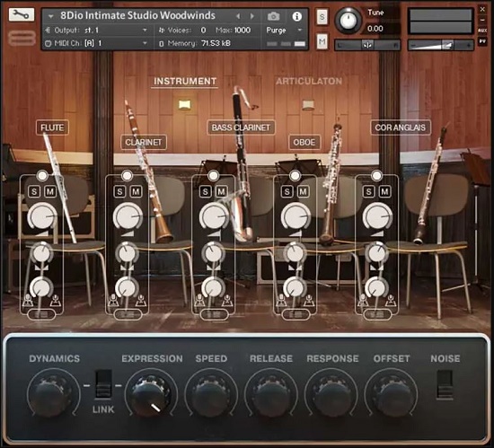Open the Purge dropdown menu
The image size is (494, 448).
point(284,31)
